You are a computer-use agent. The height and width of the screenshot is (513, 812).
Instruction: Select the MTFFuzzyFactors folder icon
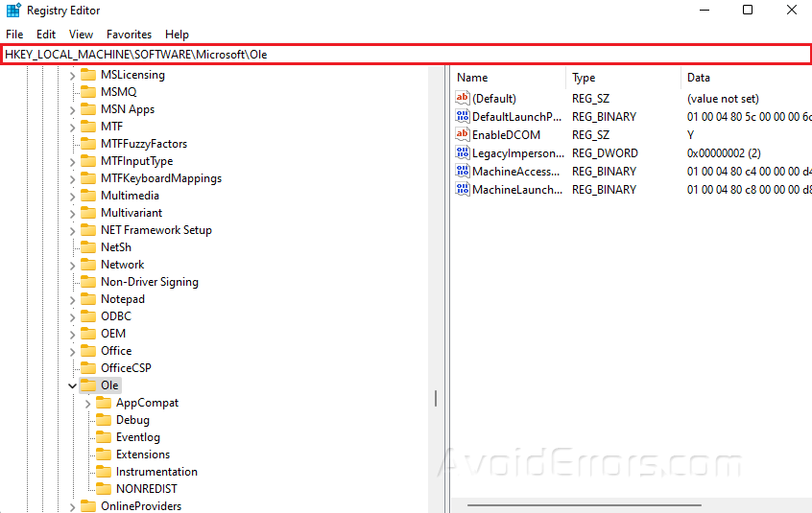point(88,144)
